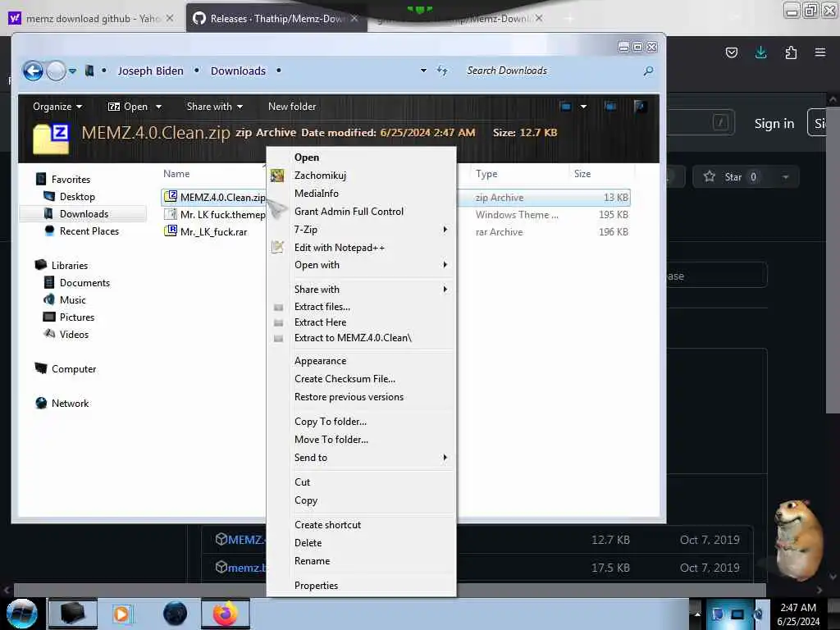840x630 pixels.
Task: Click the Open toolbar button
Action: [x=127, y=107]
